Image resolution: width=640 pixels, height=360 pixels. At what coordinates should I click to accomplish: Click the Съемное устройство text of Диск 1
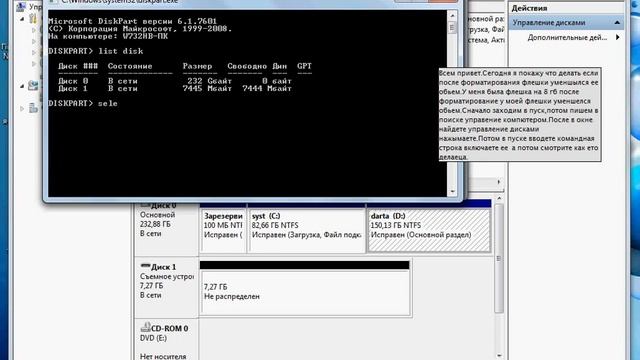pos(167,276)
